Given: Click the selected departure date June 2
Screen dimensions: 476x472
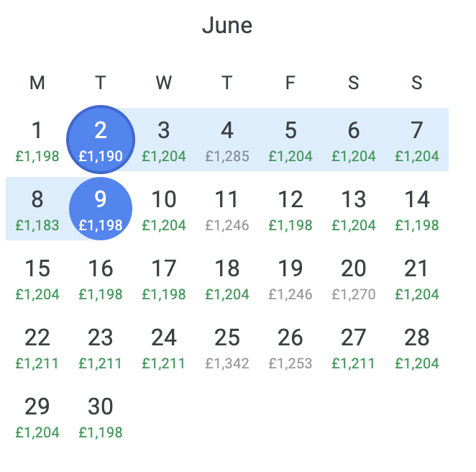Looking at the screenshot, I should (x=101, y=140).
